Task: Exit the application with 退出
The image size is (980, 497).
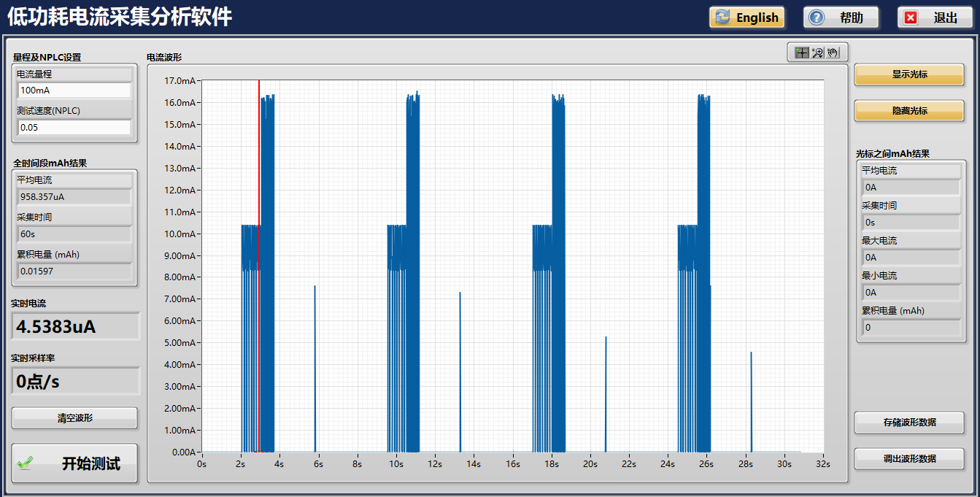Action: pos(935,18)
